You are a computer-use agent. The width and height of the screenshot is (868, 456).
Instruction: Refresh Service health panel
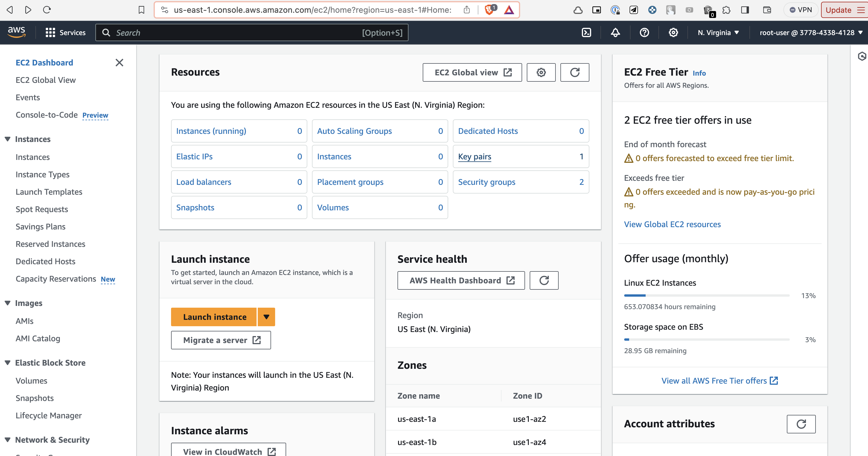coord(544,280)
